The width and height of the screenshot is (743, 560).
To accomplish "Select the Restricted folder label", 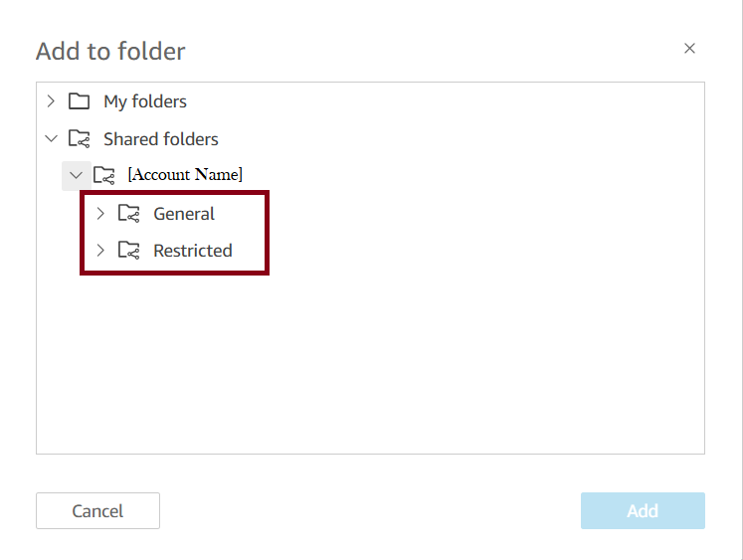I will tap(193, 251).
